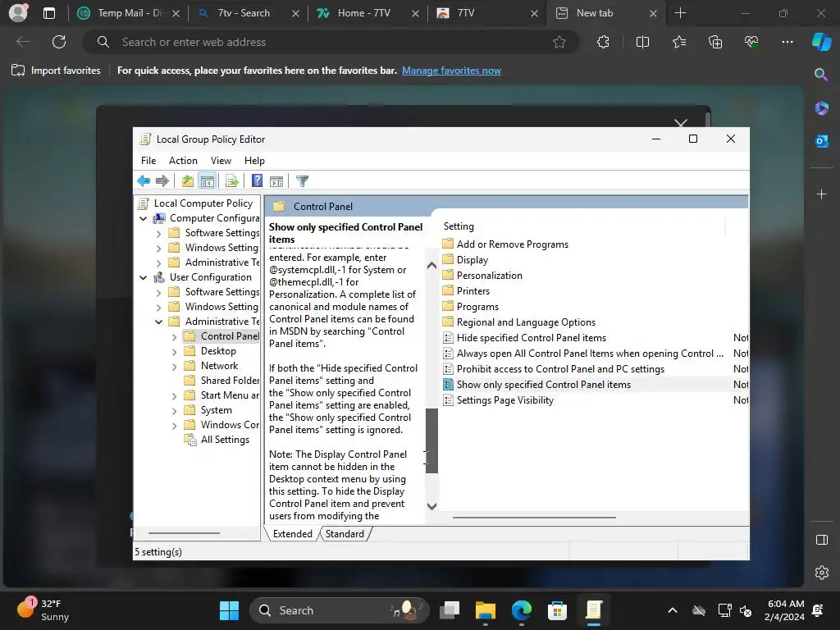Open Browser essentials heart icon

click(751, 42)
